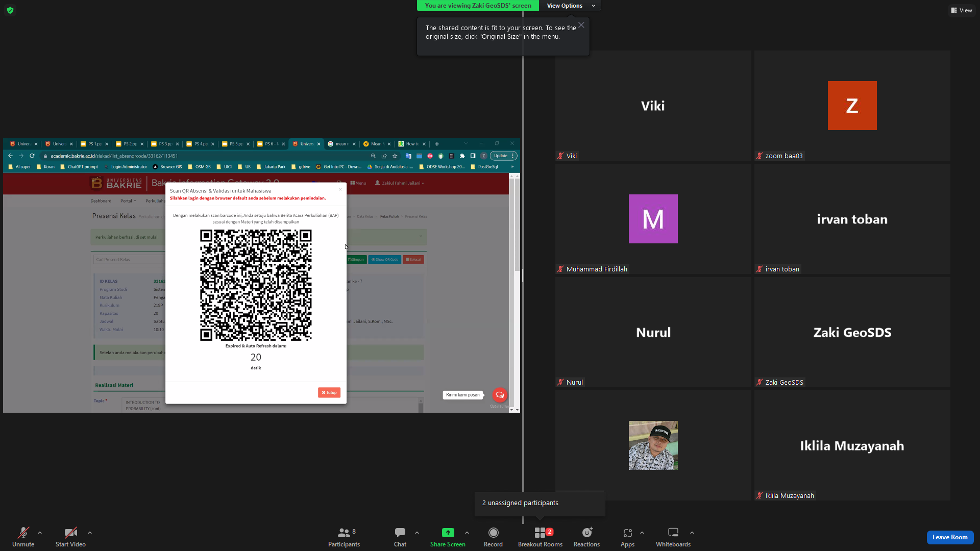
Task: Click the green encryption shield icon
Action: (x=10, y=10)
